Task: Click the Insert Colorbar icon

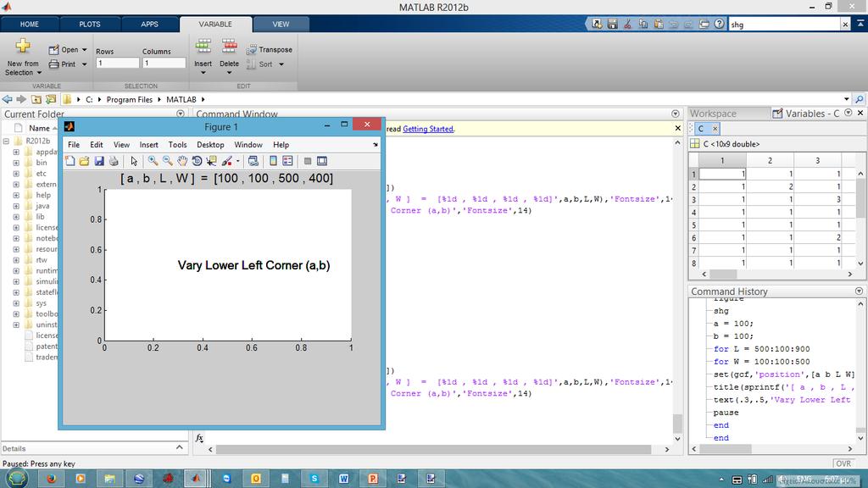Action: tap(273, 161)
